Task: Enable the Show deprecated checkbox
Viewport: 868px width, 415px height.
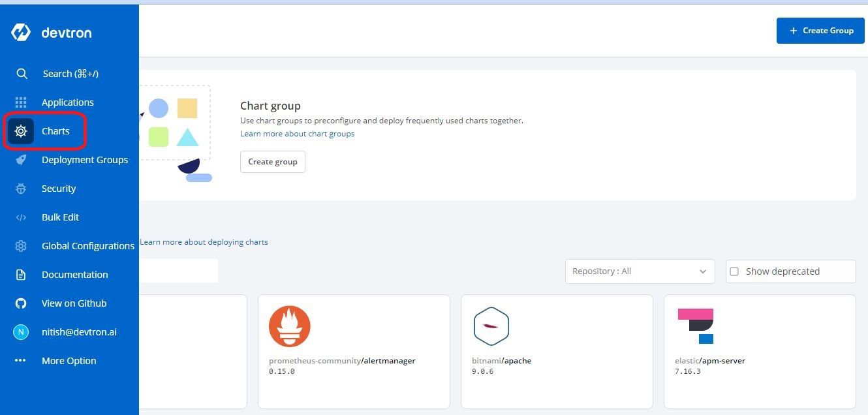Action: [x=734, y=271]
